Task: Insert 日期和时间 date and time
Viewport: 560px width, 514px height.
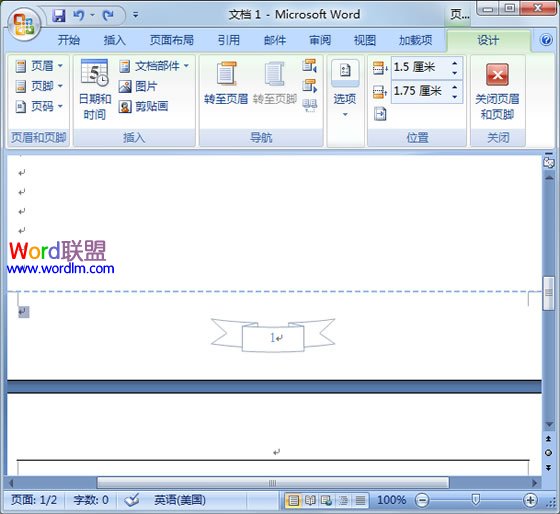Action: coord(95,90)
